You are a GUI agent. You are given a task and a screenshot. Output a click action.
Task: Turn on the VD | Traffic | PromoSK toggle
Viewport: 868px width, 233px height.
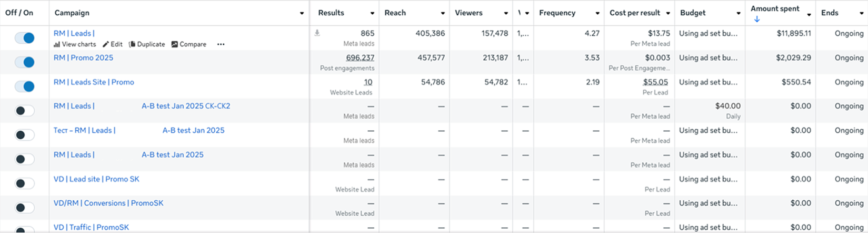(x=25, y=230)
